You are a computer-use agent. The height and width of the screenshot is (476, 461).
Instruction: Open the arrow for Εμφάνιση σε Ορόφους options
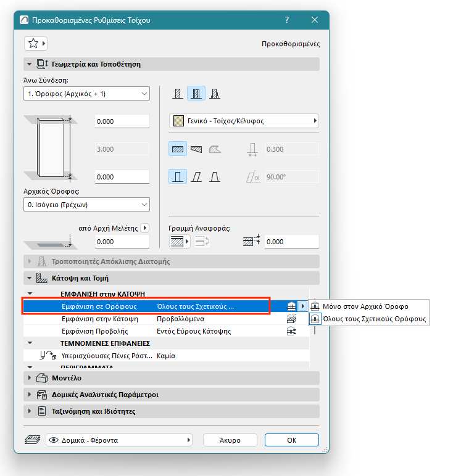tap(302, 306)
